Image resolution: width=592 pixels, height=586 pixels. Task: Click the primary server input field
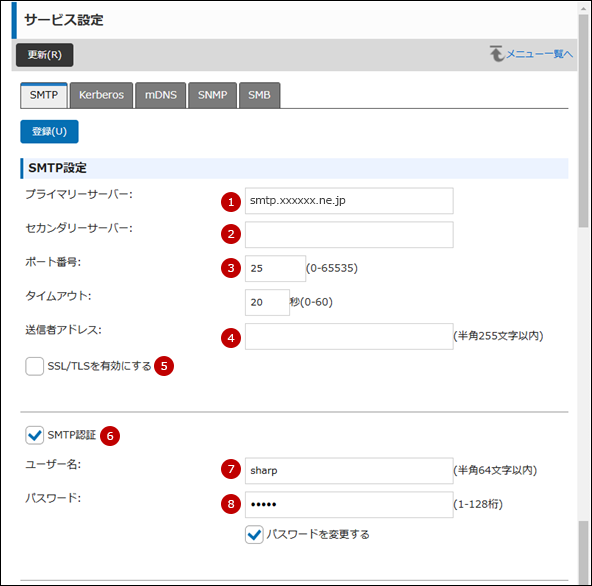(349, 200)
